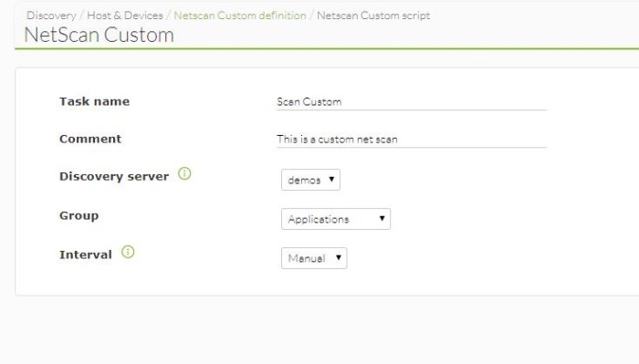Select Netscan Custom definition breadcrumb
The image size is (639, 364).
click(239, 16)
